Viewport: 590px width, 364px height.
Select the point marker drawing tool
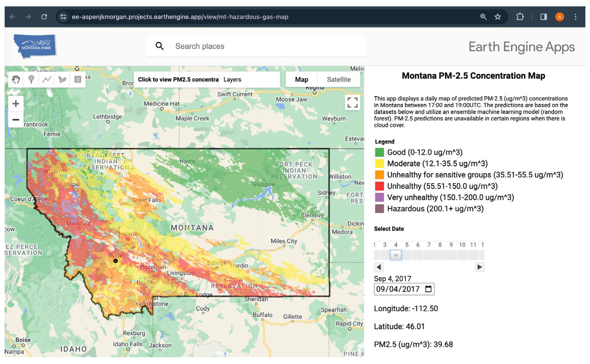coord(32,79)
